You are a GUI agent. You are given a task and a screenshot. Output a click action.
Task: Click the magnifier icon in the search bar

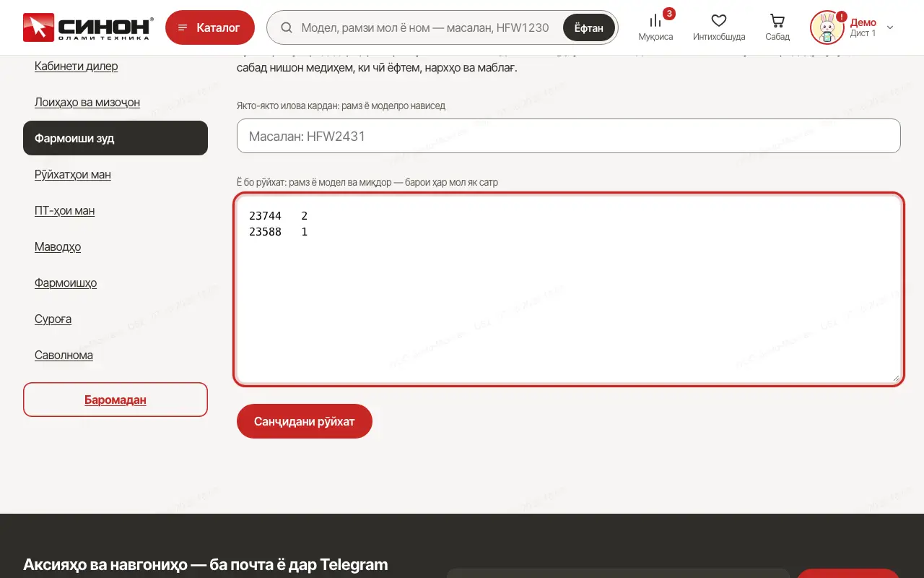287,27
